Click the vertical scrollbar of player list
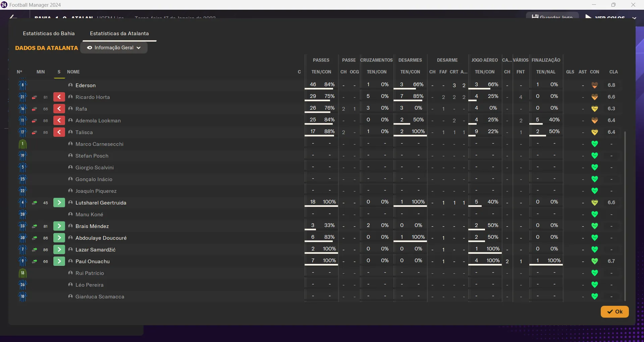This screenshot has height=342, width=644. (x=625, y=216)
